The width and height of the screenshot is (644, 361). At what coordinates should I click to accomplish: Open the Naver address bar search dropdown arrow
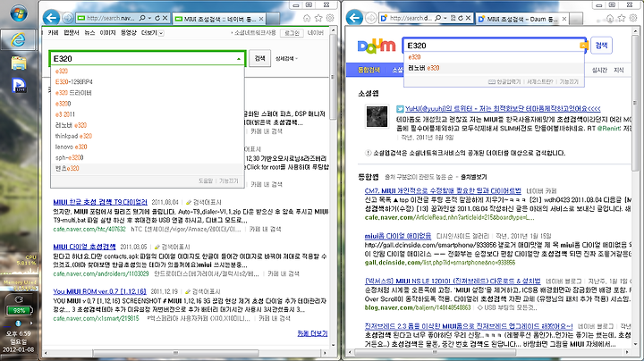[149, 18]
